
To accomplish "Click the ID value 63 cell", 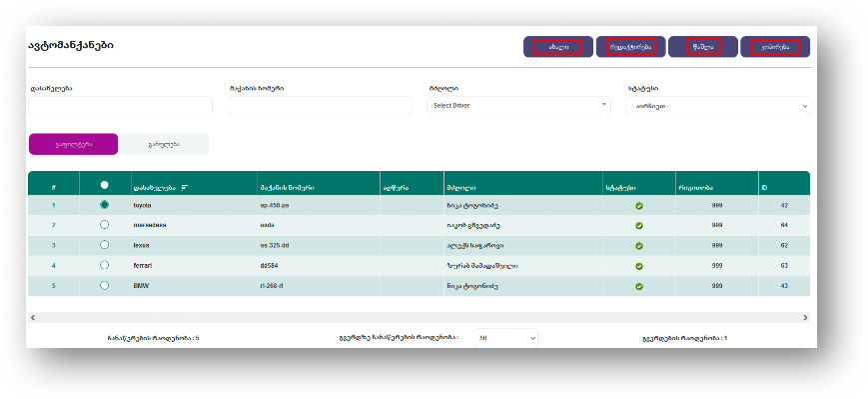I will [784, 266].
